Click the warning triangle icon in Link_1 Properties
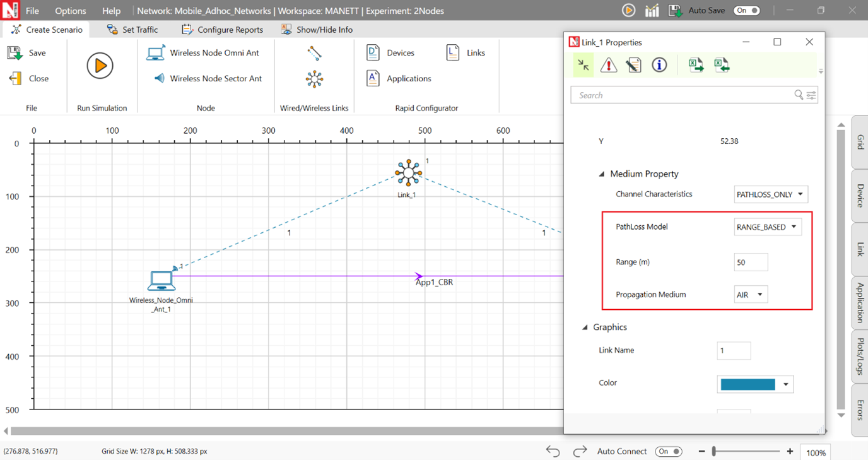This screenshot has width=868, height=460. (x=609, y=65)
